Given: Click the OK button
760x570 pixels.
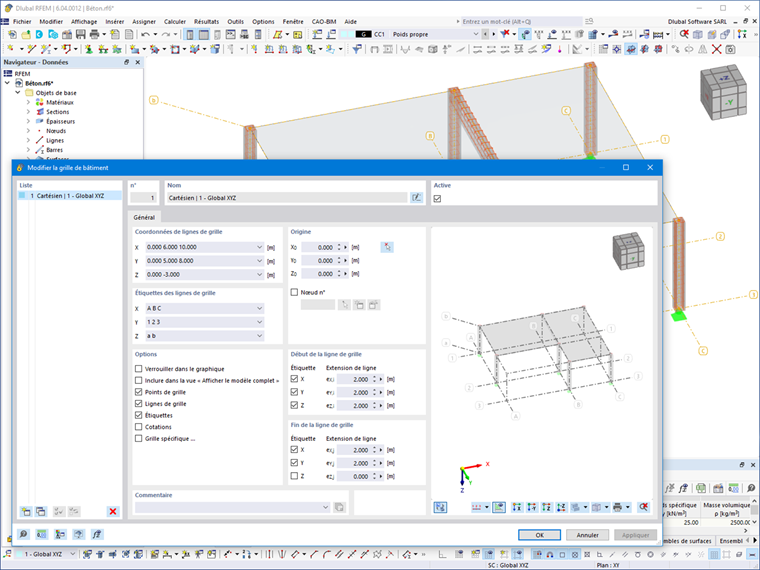Looking at the screenshot, I should coord(539,535).
